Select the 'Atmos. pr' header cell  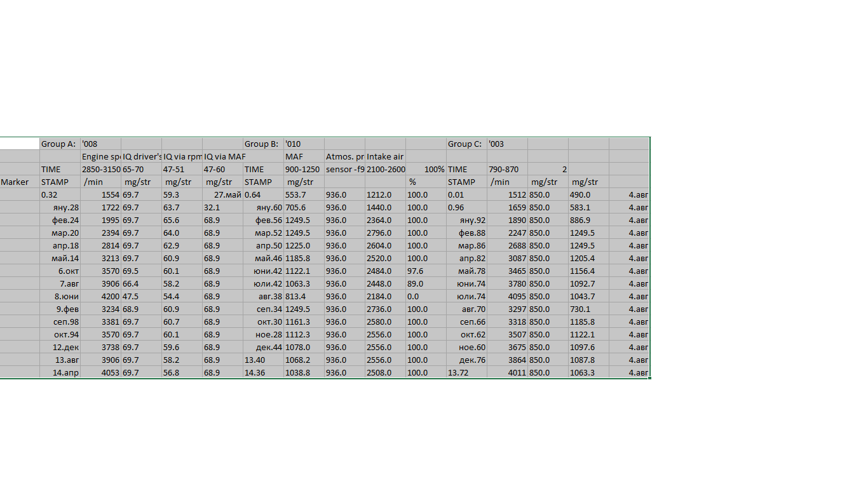[x=344, y=156]
